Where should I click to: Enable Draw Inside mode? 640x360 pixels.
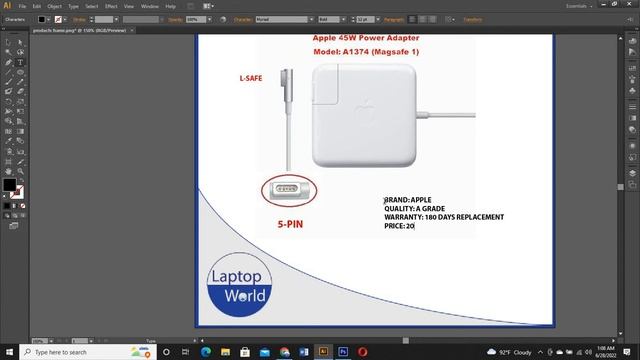22,215
